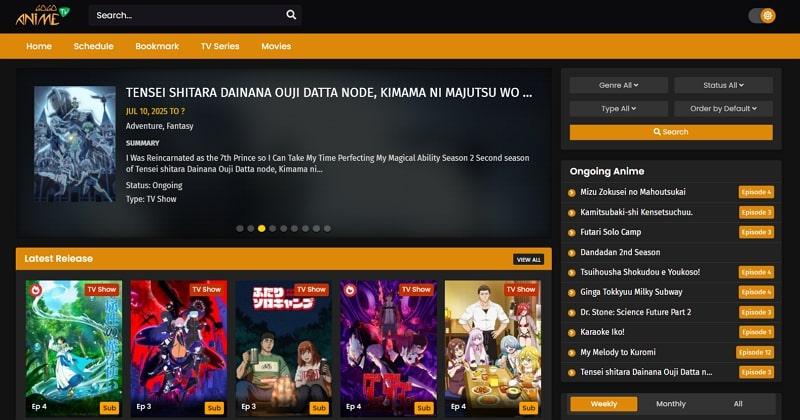Switch to the Weekly tab
This screenshot has height=420, width=800.
(604, 404)
